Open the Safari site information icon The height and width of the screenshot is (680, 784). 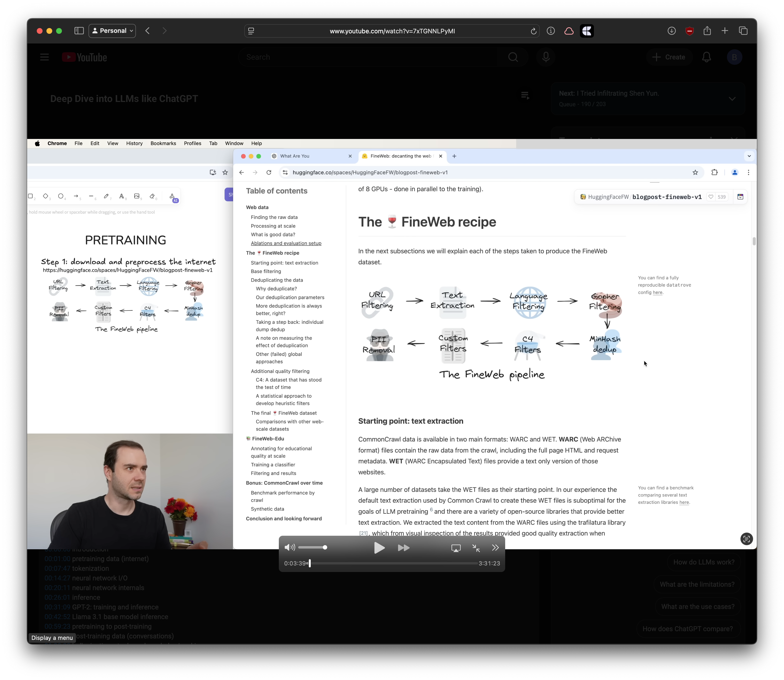click(550, 31)
